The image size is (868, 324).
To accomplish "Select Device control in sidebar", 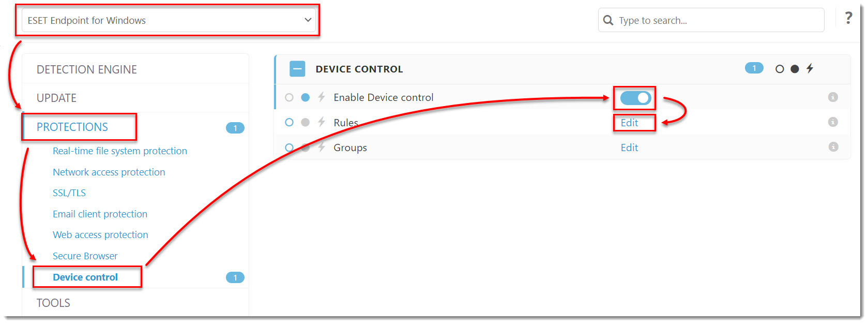I will coord(85,277).
